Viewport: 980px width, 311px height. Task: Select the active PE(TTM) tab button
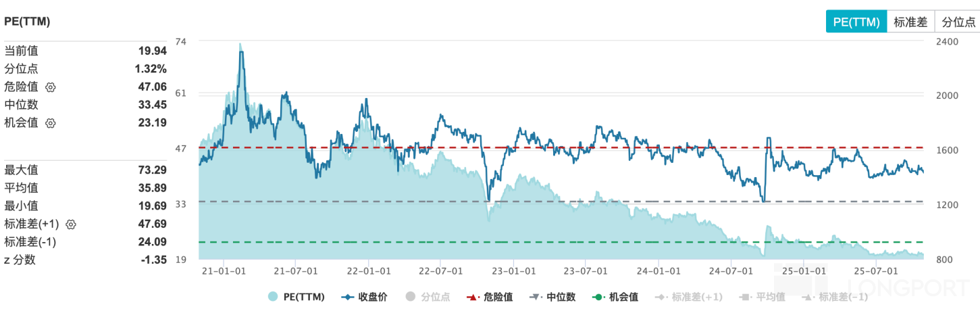coord(856,22)
